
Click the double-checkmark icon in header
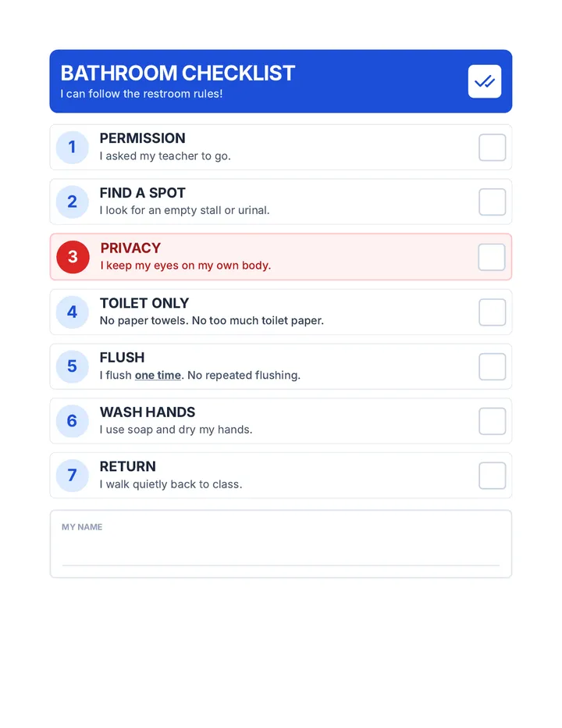[485, 81]
